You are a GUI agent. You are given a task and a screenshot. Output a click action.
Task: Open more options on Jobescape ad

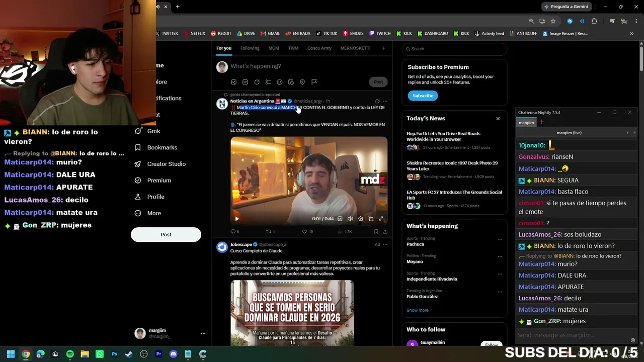[x=385, y=245]
